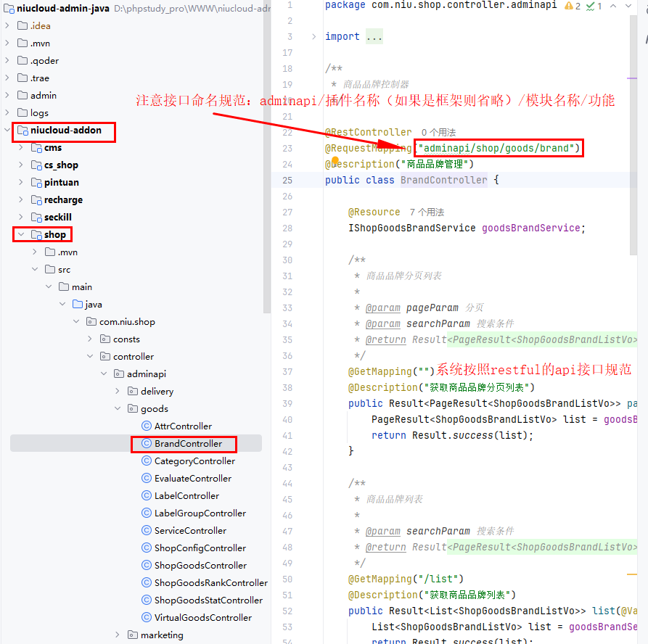Click the editor vertical scrollbar

(633, 145)
